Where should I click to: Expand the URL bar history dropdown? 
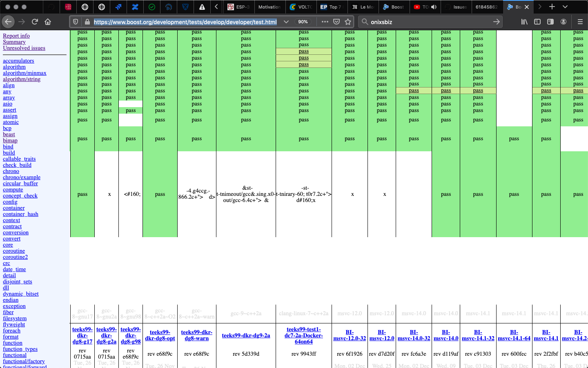[286, 22]
